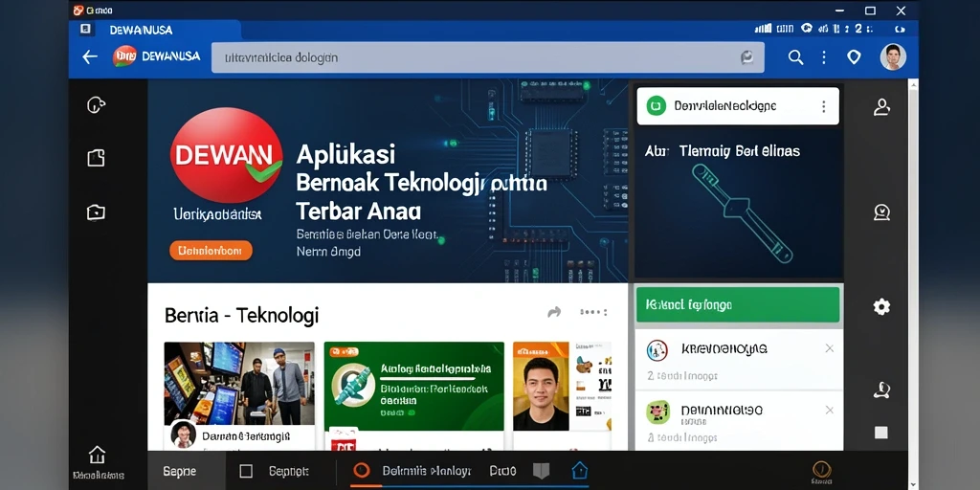
Task: Click the magnifier search icon
Action: coord(795,57)
